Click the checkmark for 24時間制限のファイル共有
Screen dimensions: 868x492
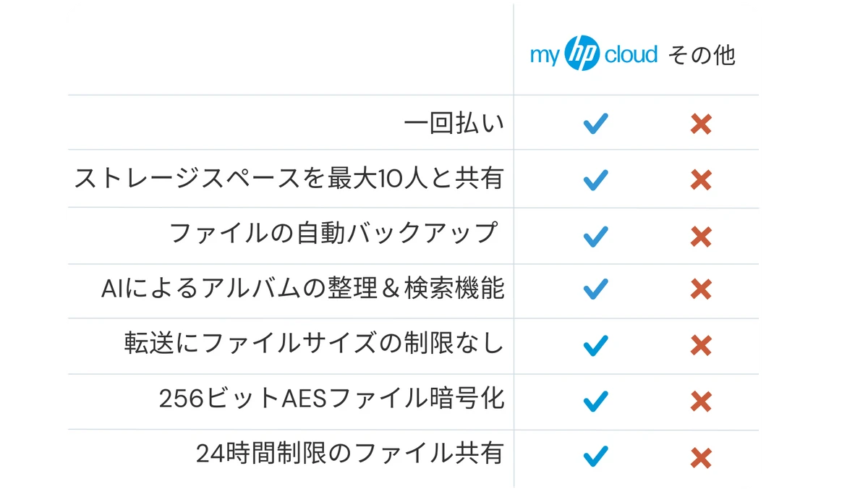[x=595, y=457]
